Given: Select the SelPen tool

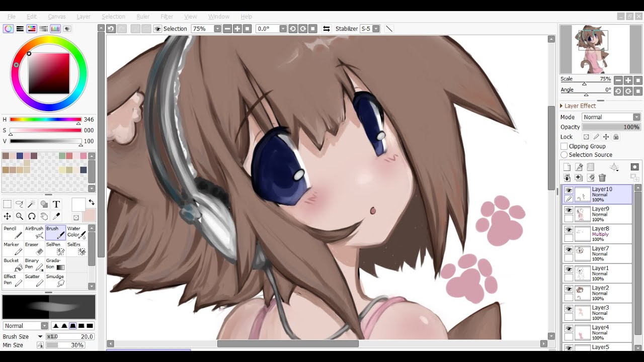Looking at the screenshot, I should pos(55,248).
